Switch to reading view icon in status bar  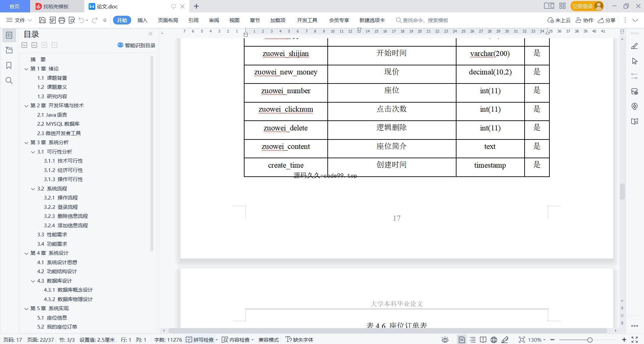click(x=483, y=340)
